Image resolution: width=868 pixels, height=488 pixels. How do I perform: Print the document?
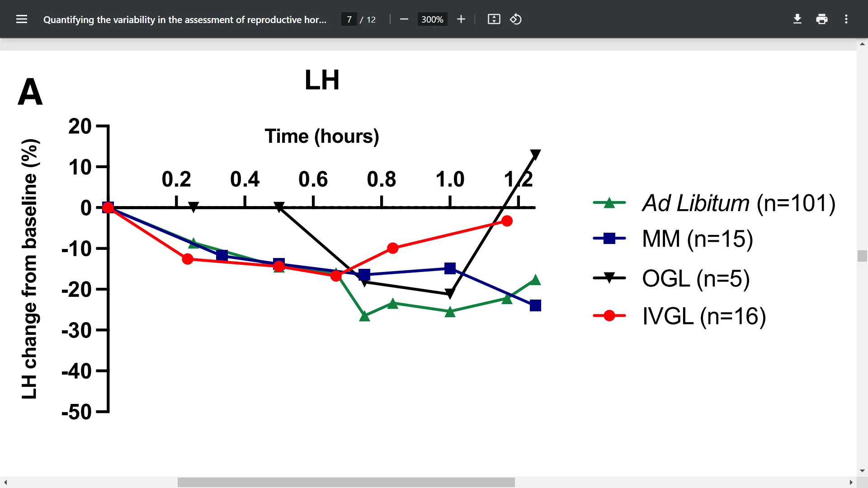[x=822, y=19]
